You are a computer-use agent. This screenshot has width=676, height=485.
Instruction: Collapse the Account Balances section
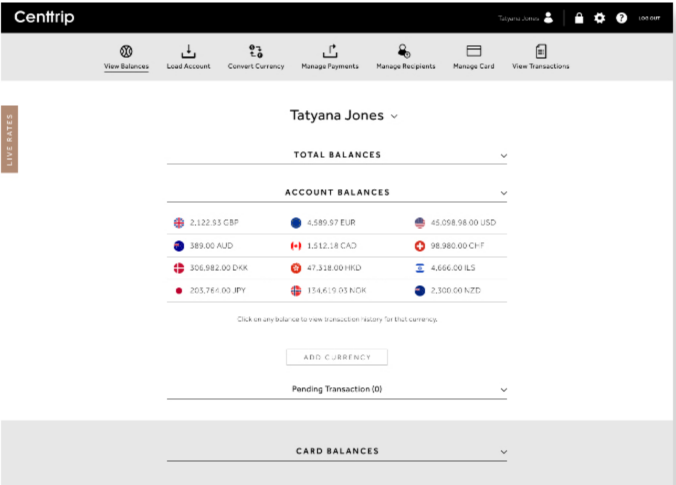504,193
